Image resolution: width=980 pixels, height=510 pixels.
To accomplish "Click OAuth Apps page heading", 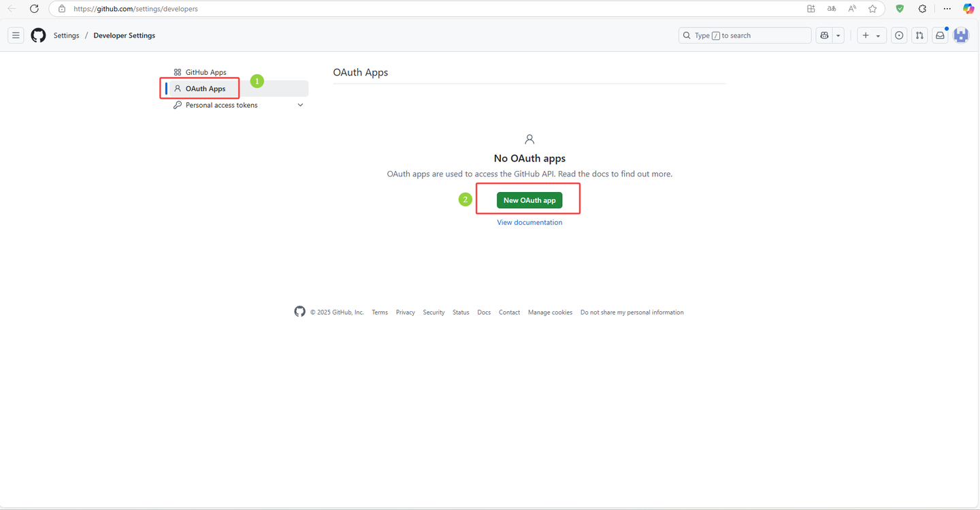I will pos(361,72).
